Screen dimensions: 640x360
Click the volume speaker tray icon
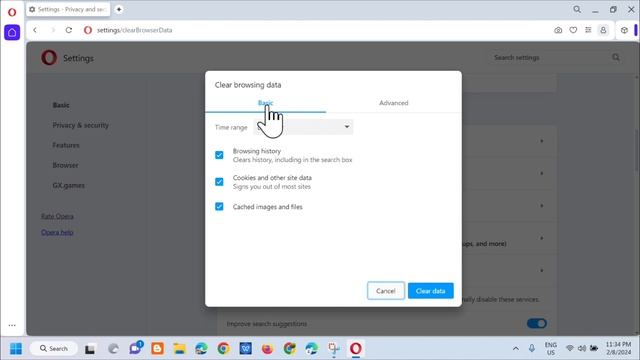point(582,349)
